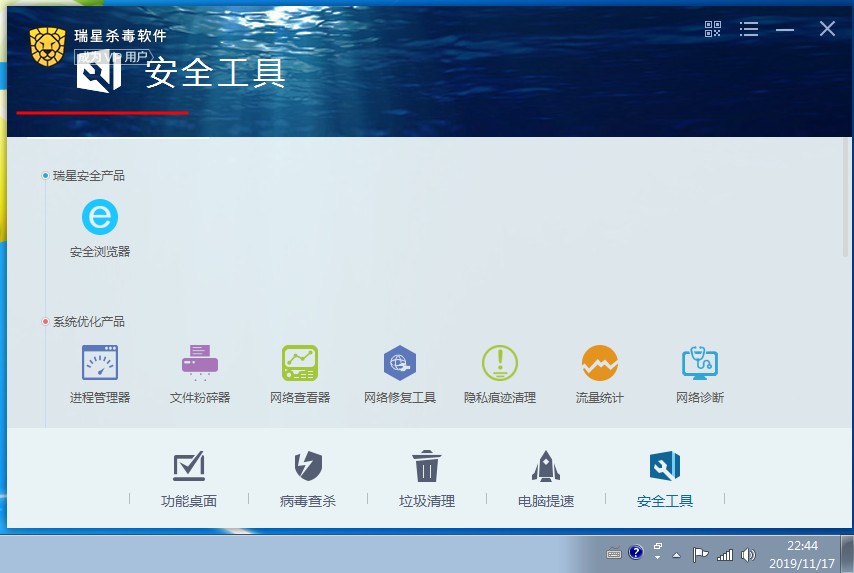Open the taskbar help question-mark icon
This screenshot has height=573, width=854.
[x=635, y=553]
